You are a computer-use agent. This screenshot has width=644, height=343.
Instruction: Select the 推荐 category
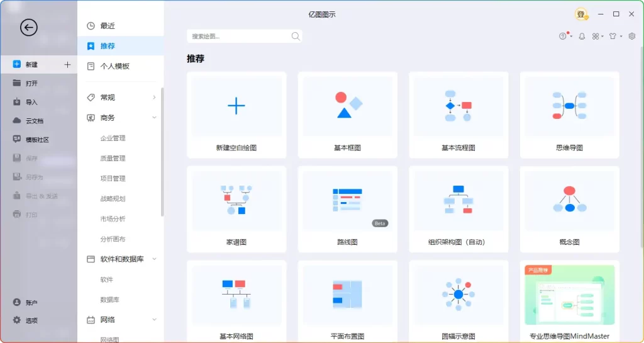(121, 46)
